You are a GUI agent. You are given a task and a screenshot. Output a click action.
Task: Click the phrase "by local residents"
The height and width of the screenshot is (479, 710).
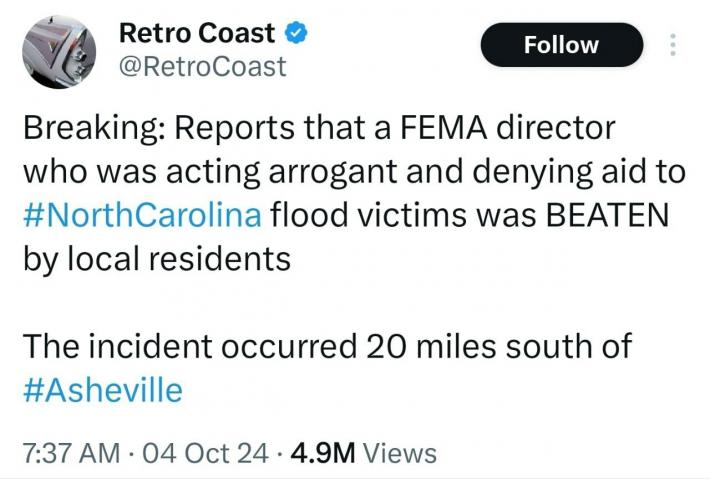[x=156, y=259]
